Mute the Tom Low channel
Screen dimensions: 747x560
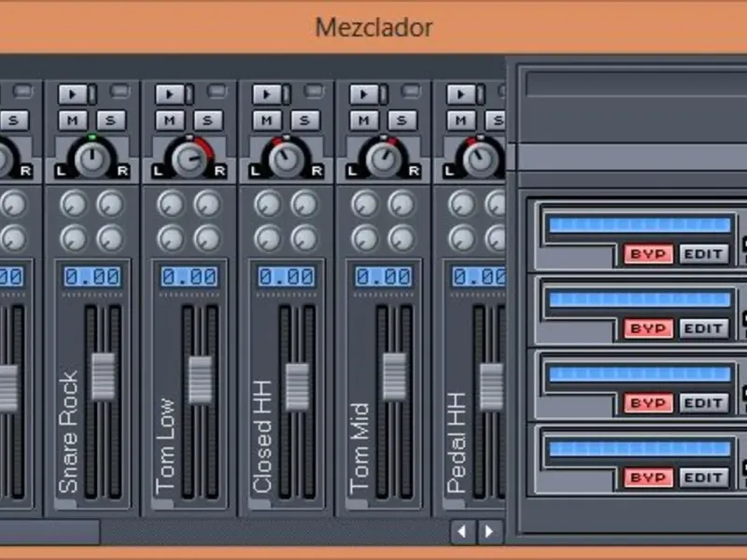170,120
